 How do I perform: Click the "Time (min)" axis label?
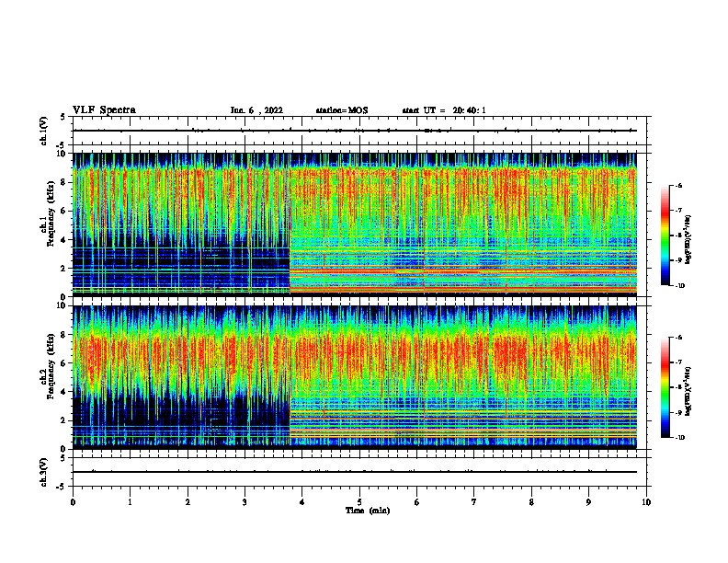(x=368, y=511)
